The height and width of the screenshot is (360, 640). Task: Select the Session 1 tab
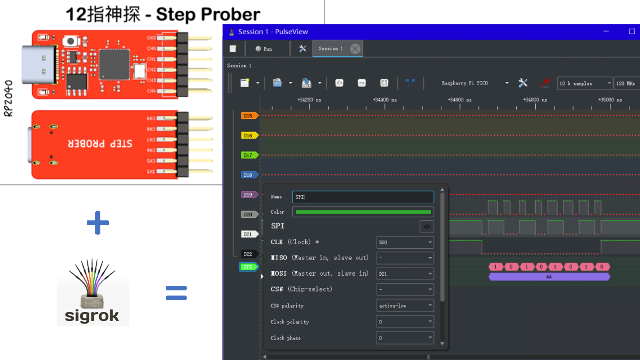[x=331, y=49]
